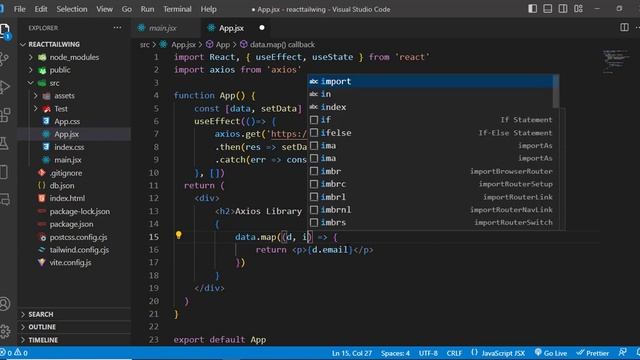Open the Edit menu
The image size is (640, 360).
coord(41,9)
